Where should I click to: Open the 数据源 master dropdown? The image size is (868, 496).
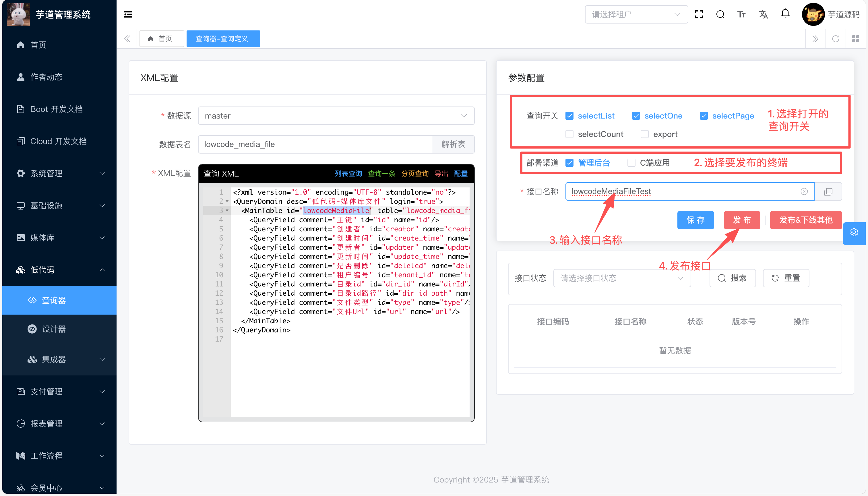click(336, 116)
